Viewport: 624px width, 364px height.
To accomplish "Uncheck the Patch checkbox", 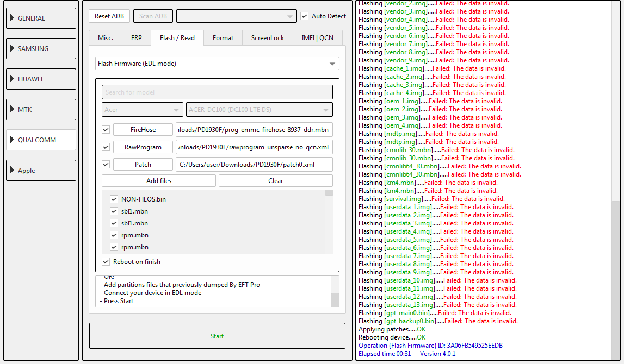I will pyautogui.click(x=106, y=164).
